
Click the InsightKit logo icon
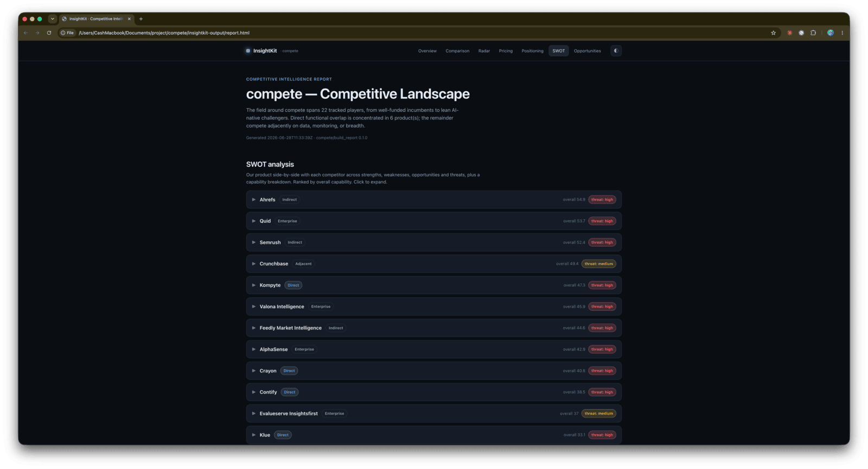tap(248, 51)
